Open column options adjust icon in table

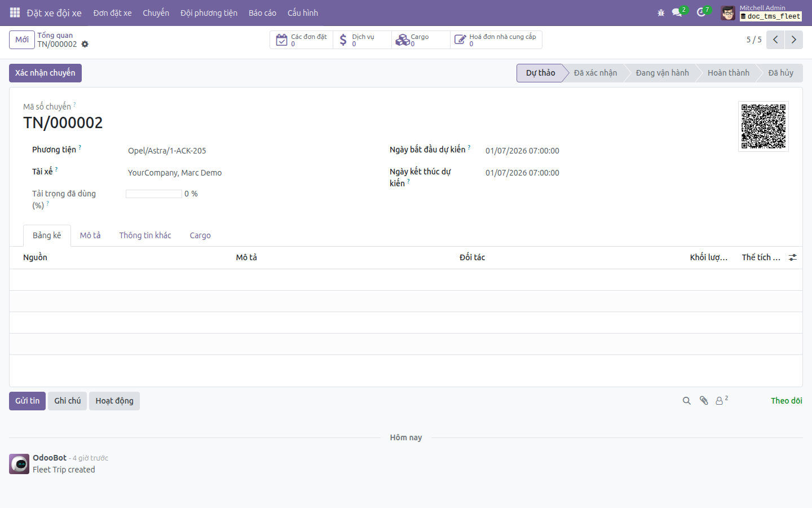(793, 257)
